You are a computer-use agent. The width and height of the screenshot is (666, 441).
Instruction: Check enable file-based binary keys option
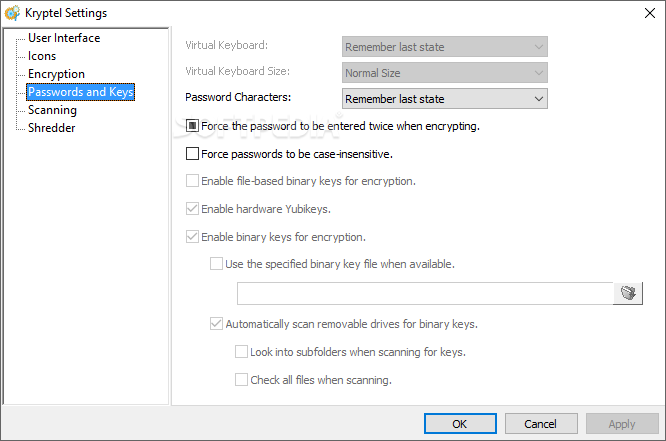click(x=192, y=181)
